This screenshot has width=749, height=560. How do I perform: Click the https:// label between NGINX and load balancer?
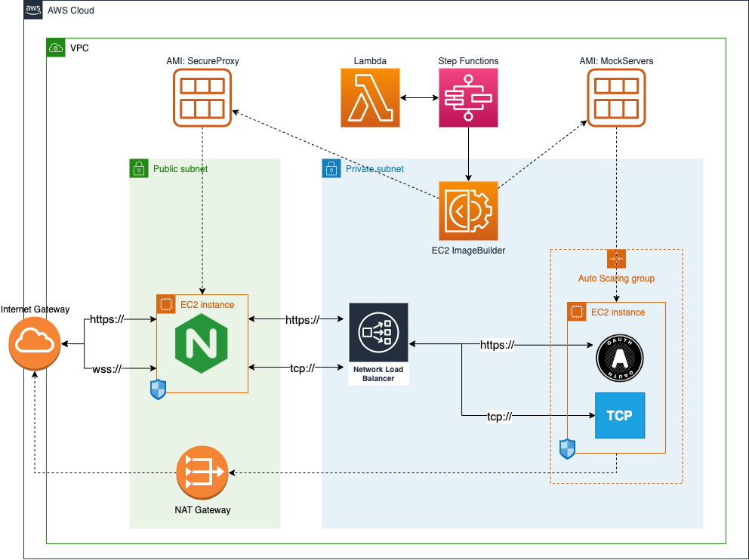coord(302,320)
